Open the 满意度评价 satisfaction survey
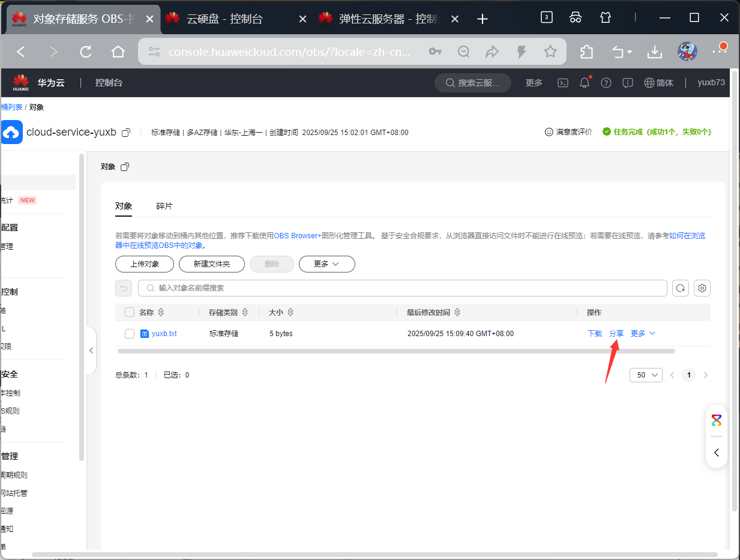740x560 pixels. pos(568,132)
